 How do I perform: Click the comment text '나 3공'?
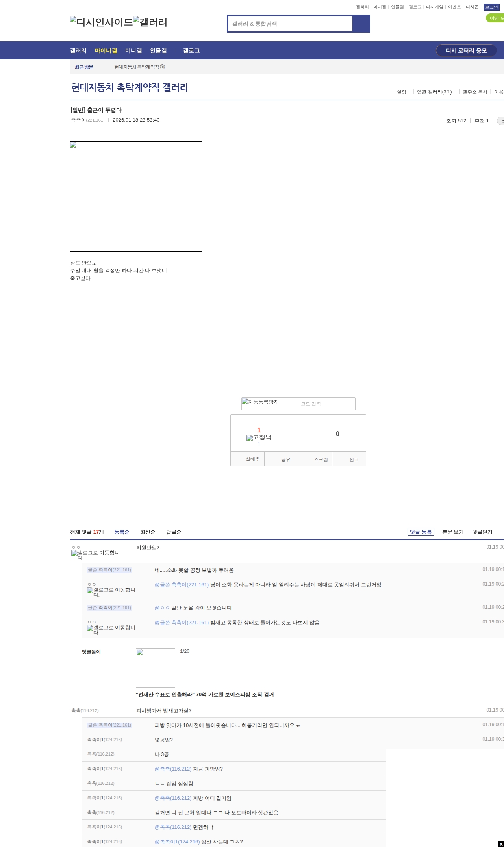pos(162,754)
